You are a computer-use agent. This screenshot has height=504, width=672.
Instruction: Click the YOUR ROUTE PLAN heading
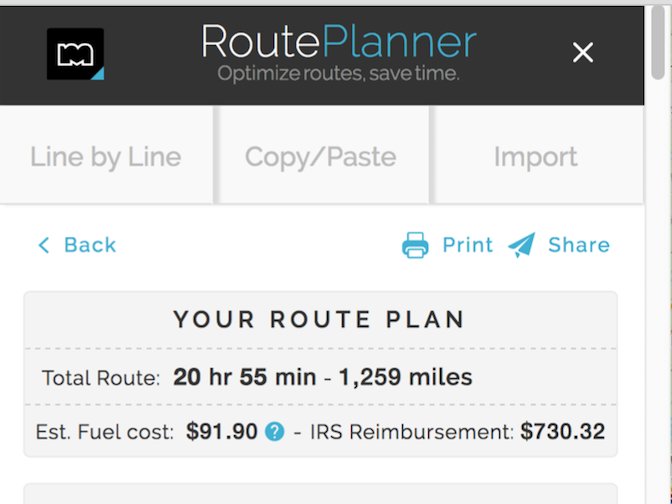pos(320,320)
